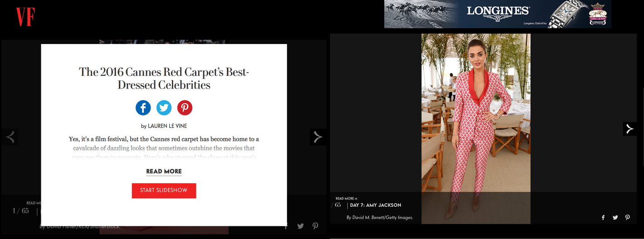Tweet the Amy Jackson slide
Image resolution: width=644 pixels, height=239 pixels.
pyautogui.click(x=615, y=218)
